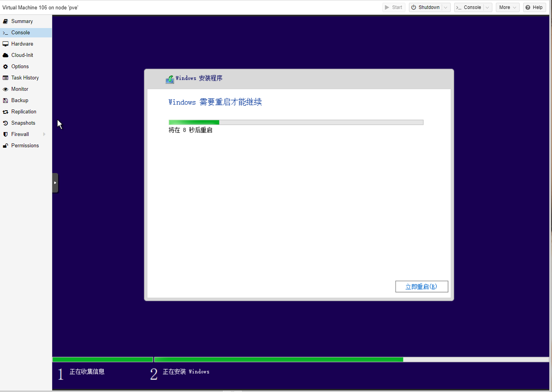Click the Monitor eye icon
This screenshot has height=392, width=552.
pos(5,89)
